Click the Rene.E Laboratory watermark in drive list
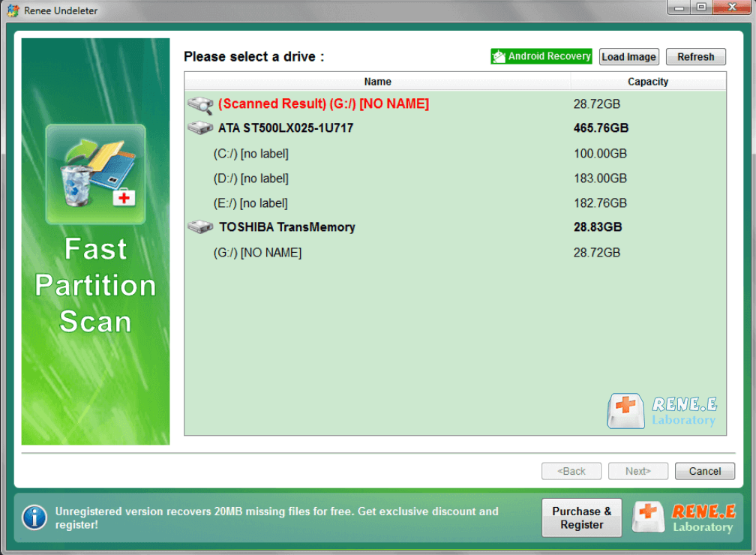This screenshot has height=555, width=756. [662, 411]
